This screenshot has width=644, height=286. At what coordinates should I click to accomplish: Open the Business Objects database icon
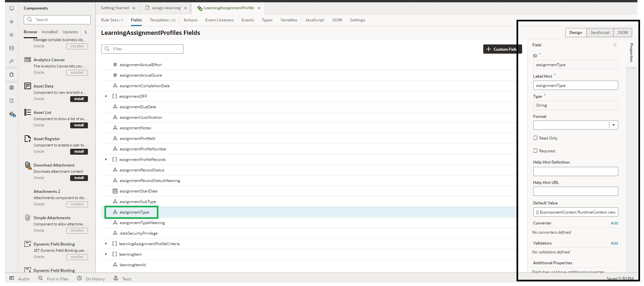pyautogui.click(x=12, y=48)
